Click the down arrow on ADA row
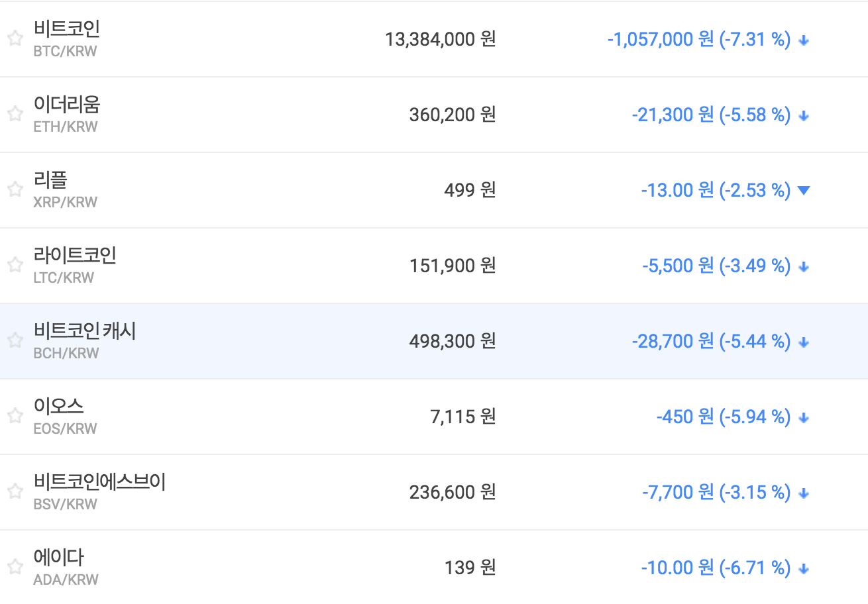Screen dimensions: 868x604 (x=804, y=568)
